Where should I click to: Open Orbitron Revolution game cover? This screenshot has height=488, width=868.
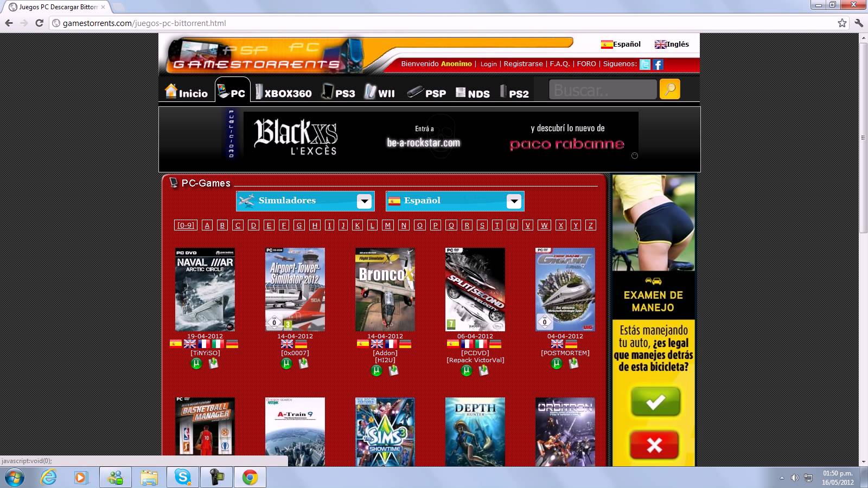tap(565, 432)
